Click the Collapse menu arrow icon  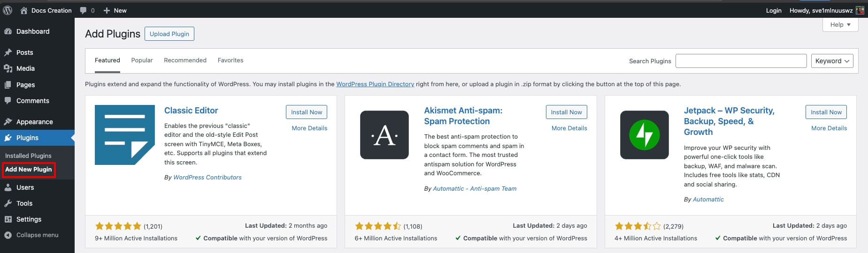8,235
